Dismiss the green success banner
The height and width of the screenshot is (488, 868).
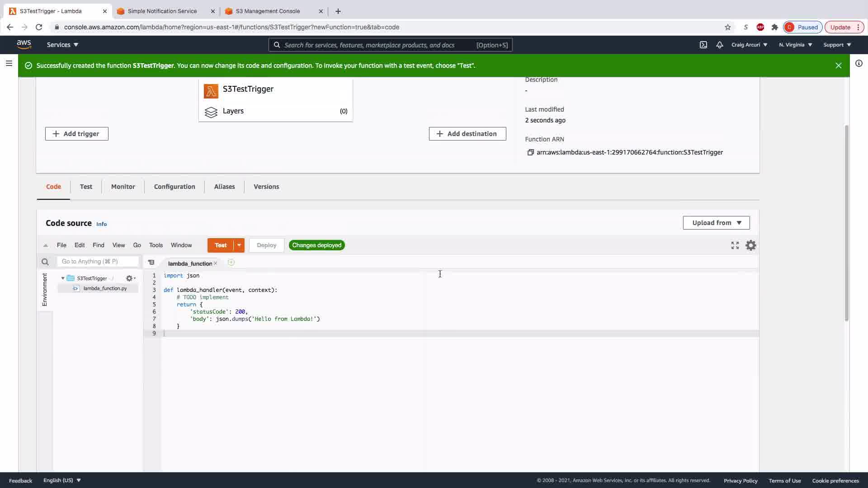(838, 66)
